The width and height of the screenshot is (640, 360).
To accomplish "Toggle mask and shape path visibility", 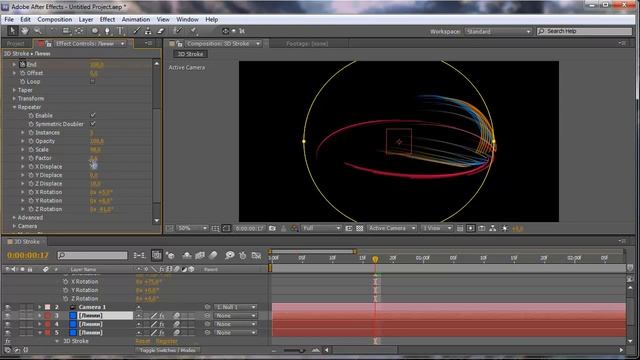I will click(226, 228).
